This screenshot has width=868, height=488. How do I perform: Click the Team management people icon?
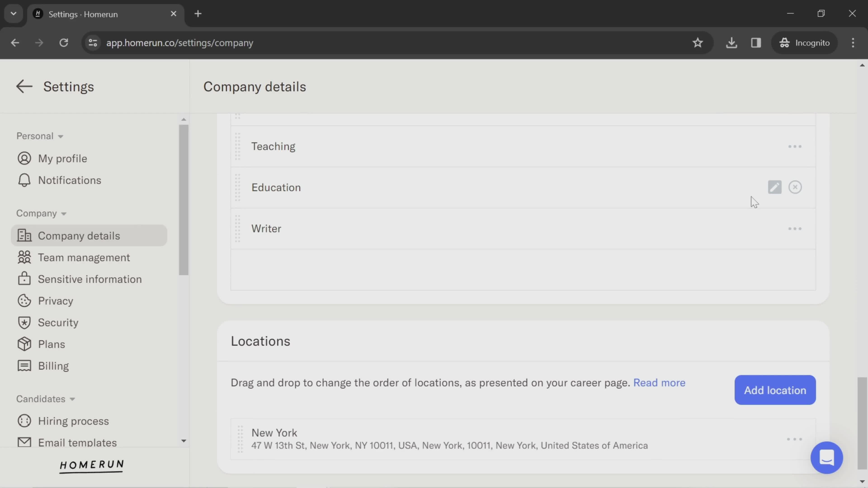coord(24,257)
